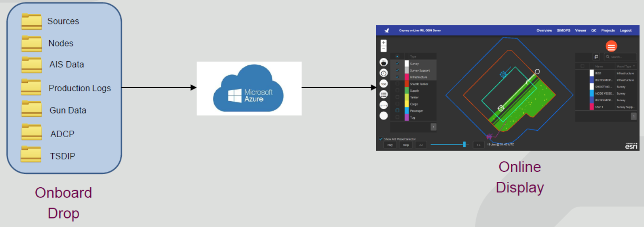The width and height of the screenshot is (644, 227).
Task: Click the map zoom in plus button
Action: click(383, 43)
